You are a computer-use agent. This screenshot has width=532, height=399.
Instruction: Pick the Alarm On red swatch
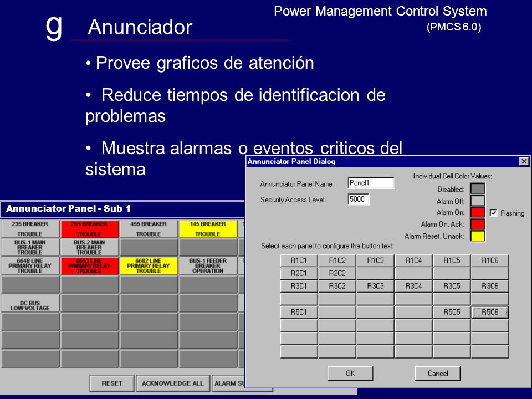[x=477, y=213]
